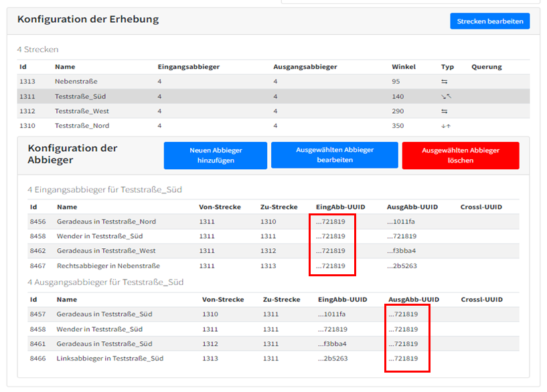Click Von-Strecke 1310 in row 8457
547x392 pixels.
210,314
